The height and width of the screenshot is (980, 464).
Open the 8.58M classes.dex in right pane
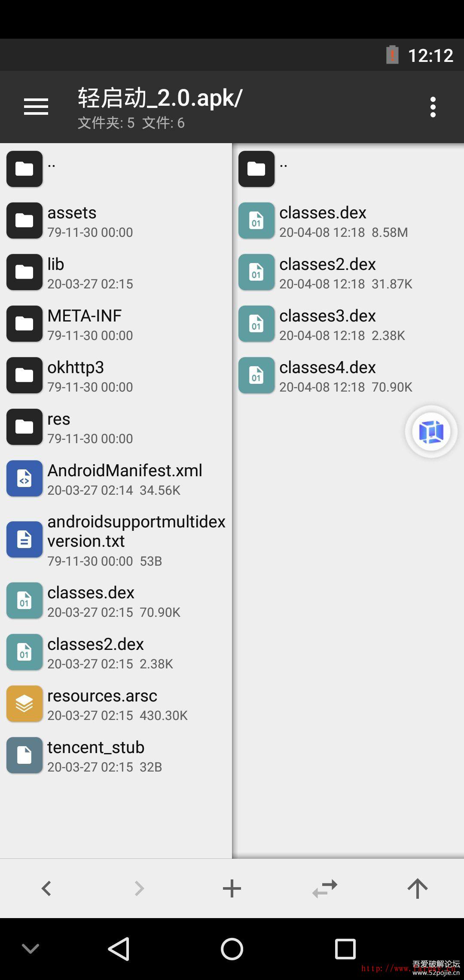coord(323,220)
